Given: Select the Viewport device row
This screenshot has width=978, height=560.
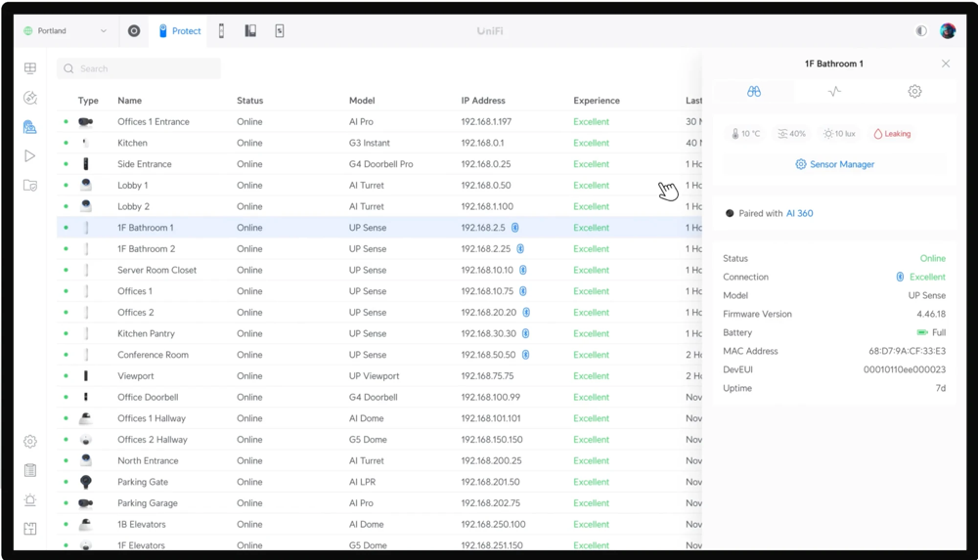Looking at the screenshot, I should (x=379, y=376).
